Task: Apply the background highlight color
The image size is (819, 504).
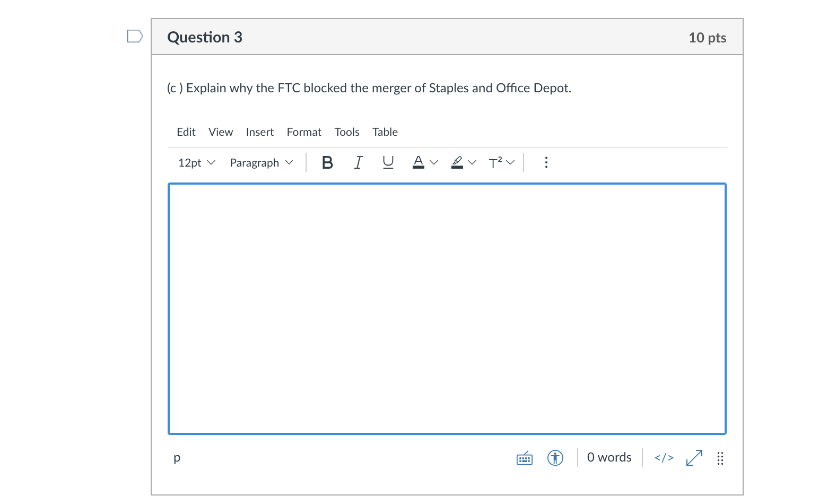Action: pyautogui.click(x=457, y=162)
